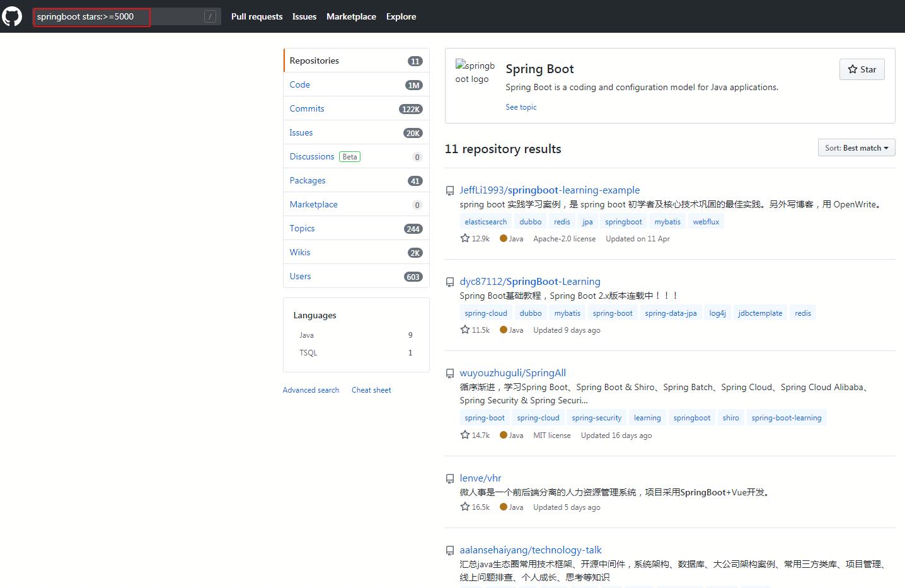
Task: Open wuyouzhuguli/SpringAll repository
Action: (x=513, y=372)
